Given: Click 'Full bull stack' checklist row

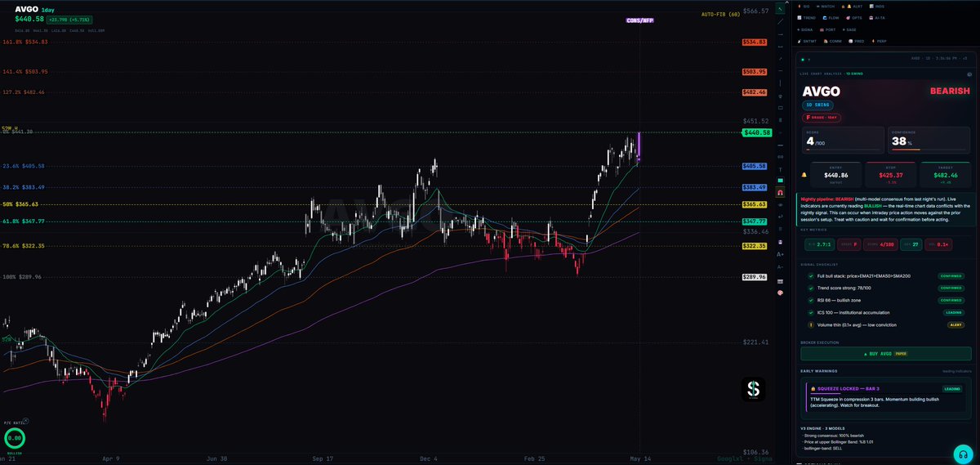Looking at the screenshot, I should point(885,276).
